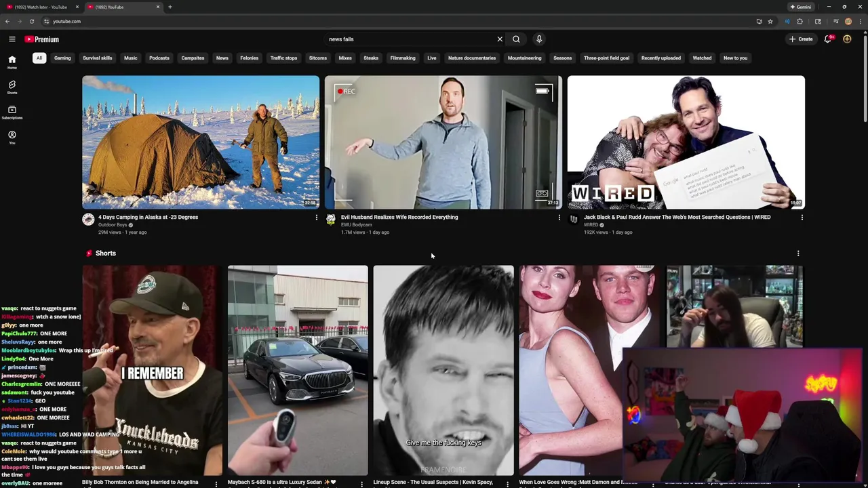Open site information icon beside youtube.com

pos(46,21)
